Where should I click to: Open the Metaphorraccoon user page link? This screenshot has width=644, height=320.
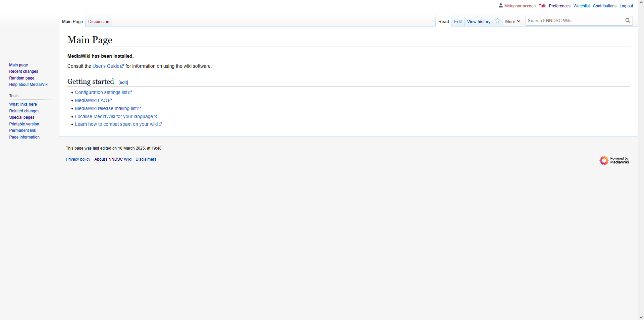520,6
